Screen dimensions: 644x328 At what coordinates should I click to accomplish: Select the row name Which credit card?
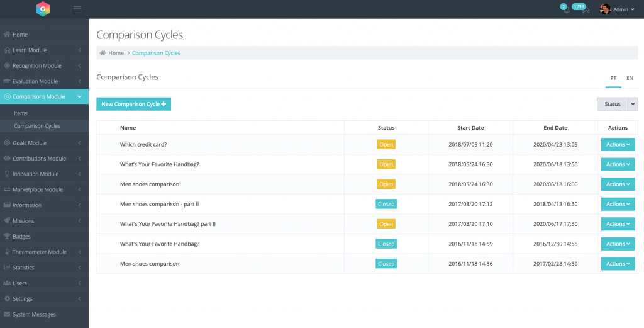coord(143,145)
